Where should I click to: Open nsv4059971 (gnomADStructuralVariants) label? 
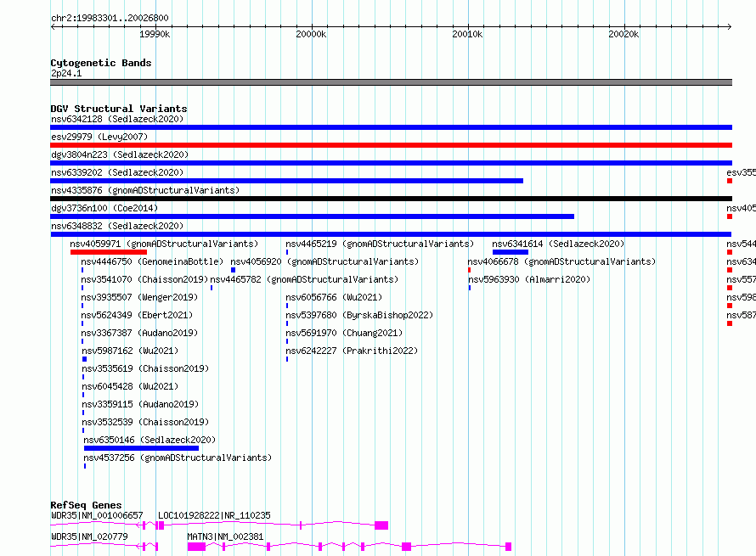(x=164, y=244)
